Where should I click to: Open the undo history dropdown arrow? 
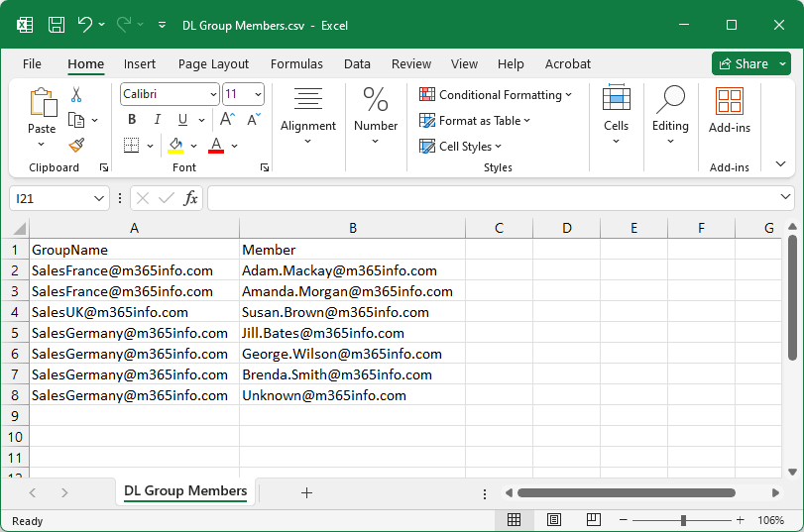[101, 24]
